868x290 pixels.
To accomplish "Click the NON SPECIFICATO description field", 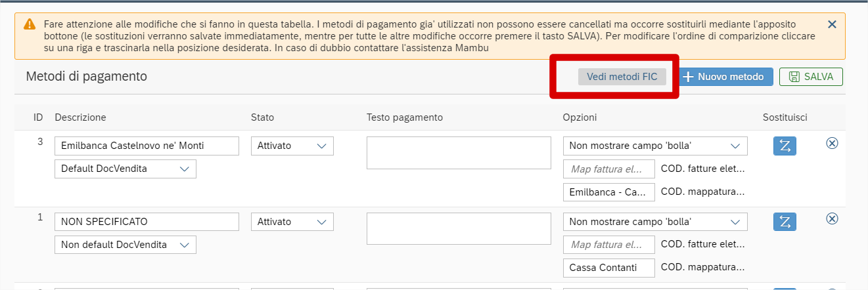I will click(147, 222).
